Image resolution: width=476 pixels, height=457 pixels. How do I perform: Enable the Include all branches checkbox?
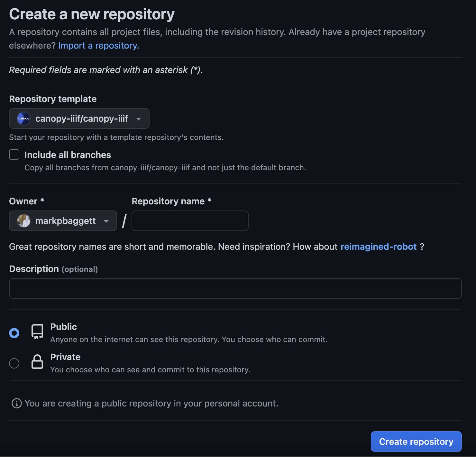pos(14,154)
